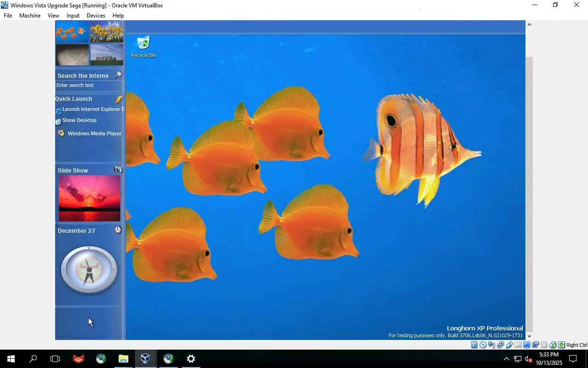588x368 pixels.
Task: Select the yellow tulips thumbnail
Action: [107, 32]
